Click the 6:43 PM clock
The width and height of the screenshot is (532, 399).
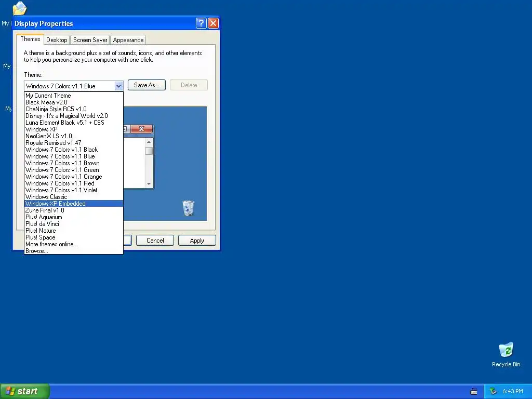(x=512, y=391)
